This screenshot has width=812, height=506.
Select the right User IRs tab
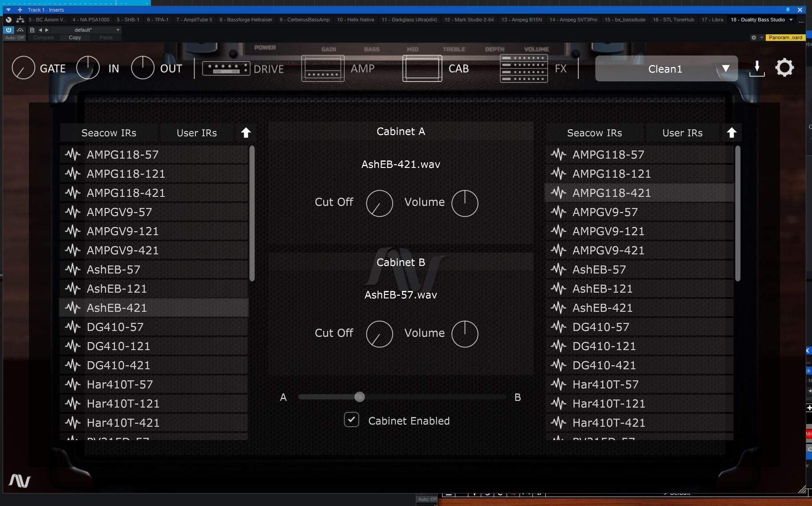[x=682, y=133]
